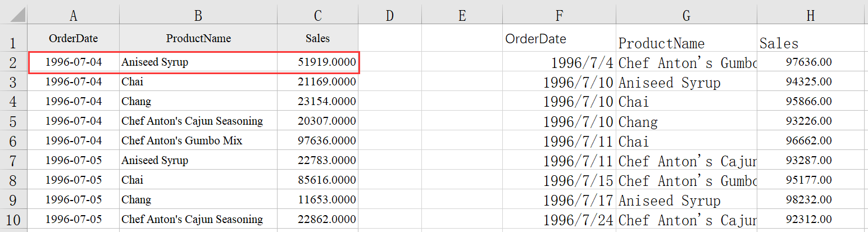The height and width of the screenshot is (232, 868).
Task: Select the cell containing 20307.0000
Action: pyautogui.click(x=318, y=121)
